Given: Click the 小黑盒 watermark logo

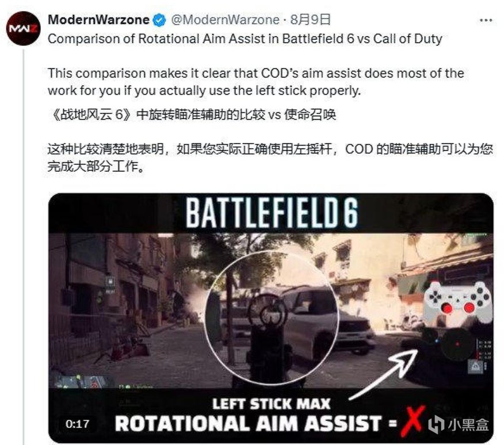Looking at the screenshot, I should click(459, 424).
